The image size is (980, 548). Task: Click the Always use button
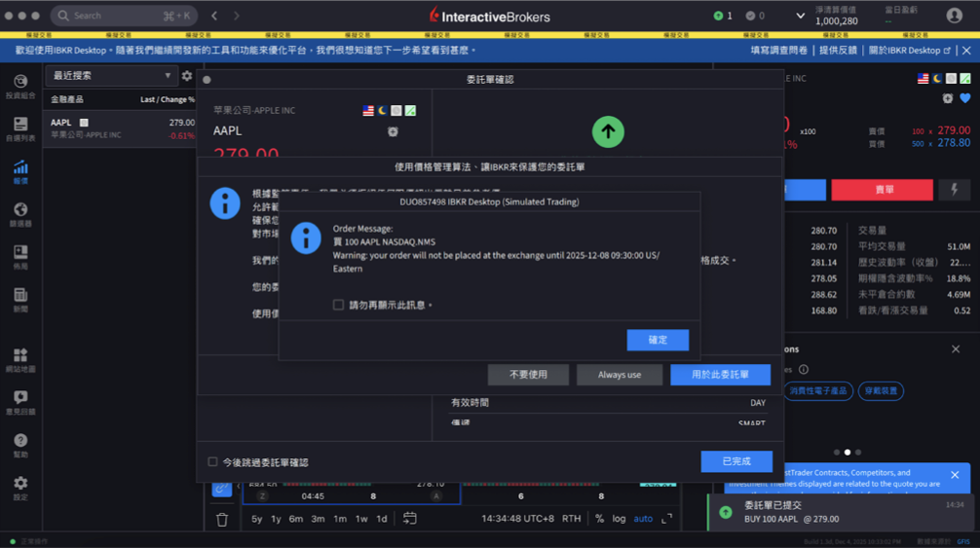coord(620,375)
